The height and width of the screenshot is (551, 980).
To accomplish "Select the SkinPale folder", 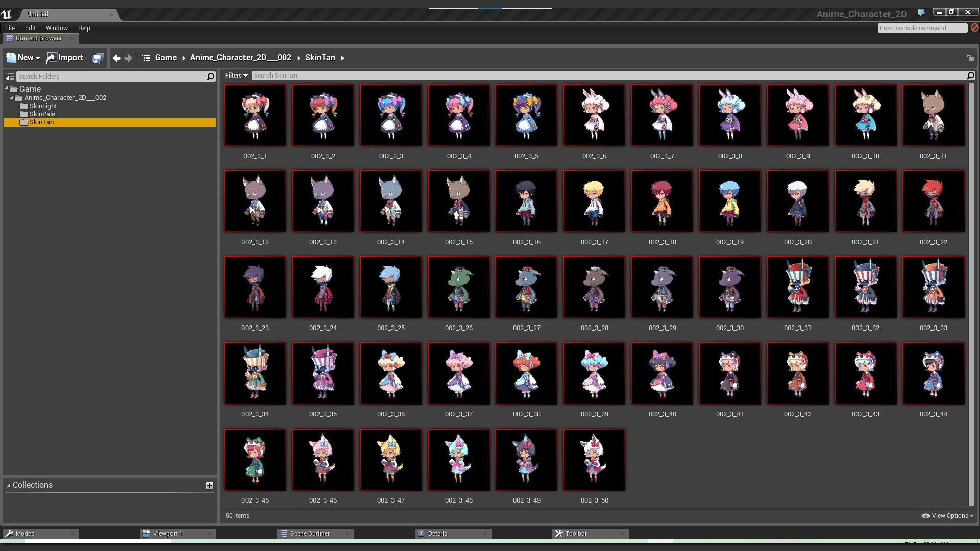I will click(42, 114).
